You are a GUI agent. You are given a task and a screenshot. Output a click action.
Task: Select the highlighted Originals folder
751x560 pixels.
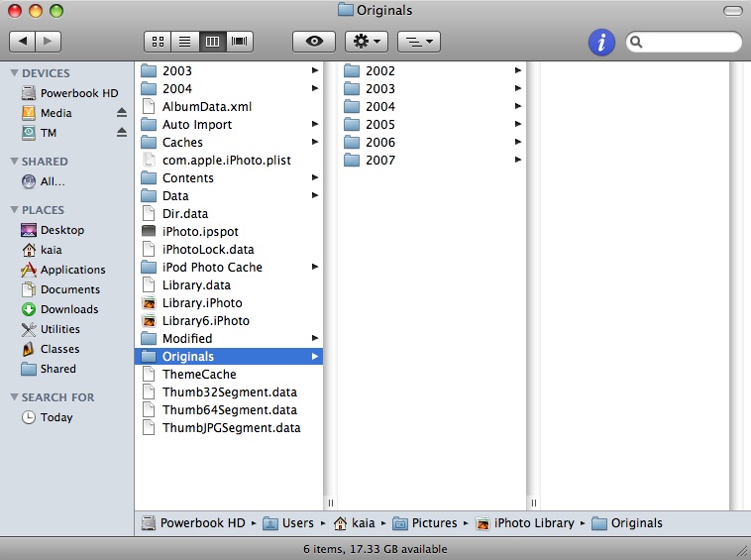(229, 356)
